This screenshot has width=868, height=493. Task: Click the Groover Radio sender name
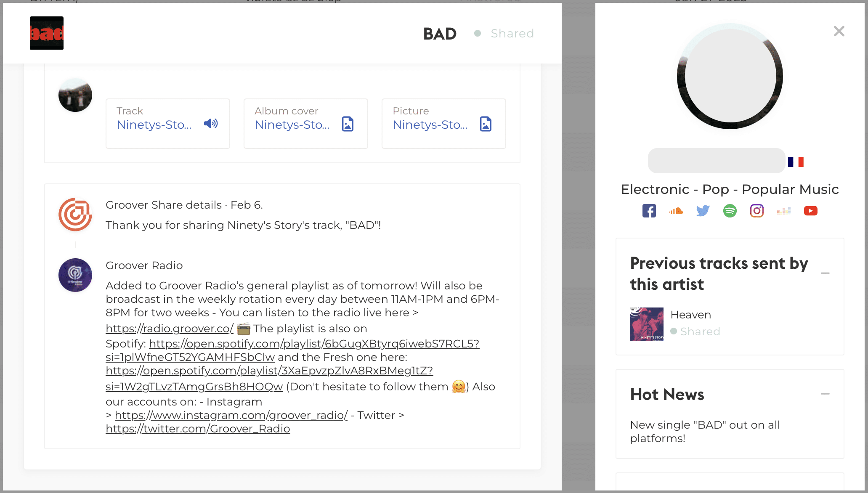144,265
